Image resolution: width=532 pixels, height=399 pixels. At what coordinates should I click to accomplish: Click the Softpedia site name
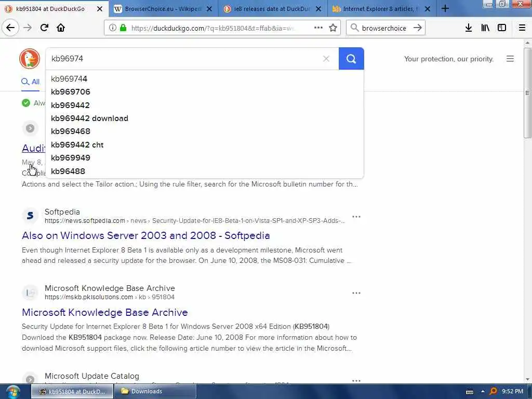(x=62, y=212)
